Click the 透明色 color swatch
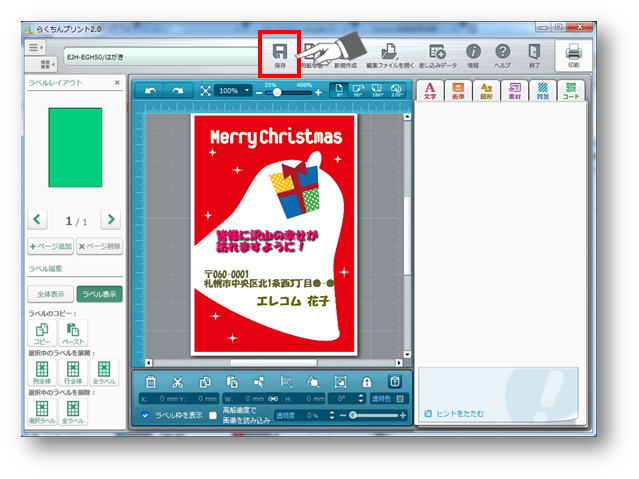 [x=400, y=399]
